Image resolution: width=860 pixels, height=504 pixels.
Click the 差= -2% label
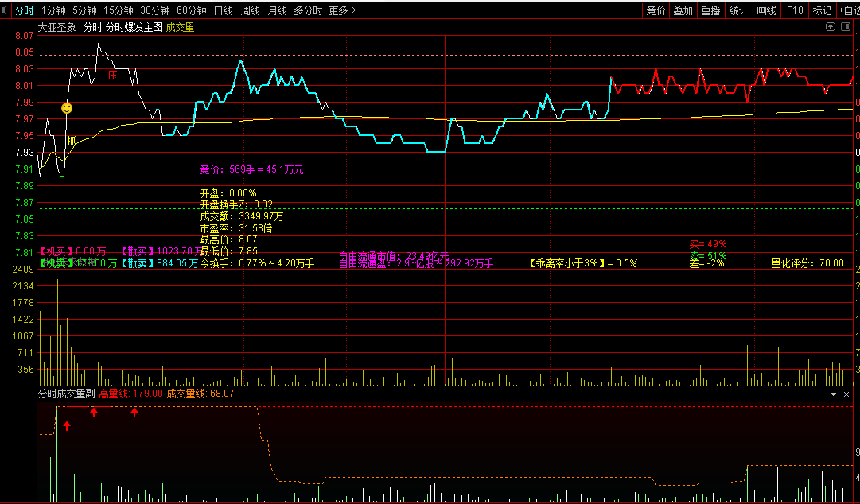(x=707, y=263)
